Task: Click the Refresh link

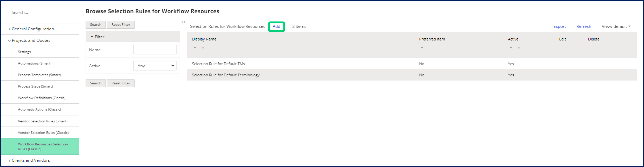Action: tap(584, 26)
